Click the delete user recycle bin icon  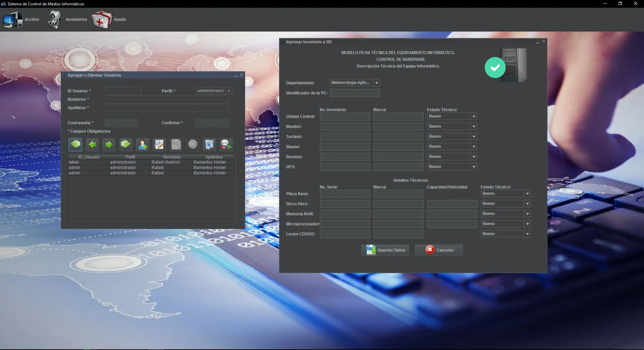tap(209, 144)
